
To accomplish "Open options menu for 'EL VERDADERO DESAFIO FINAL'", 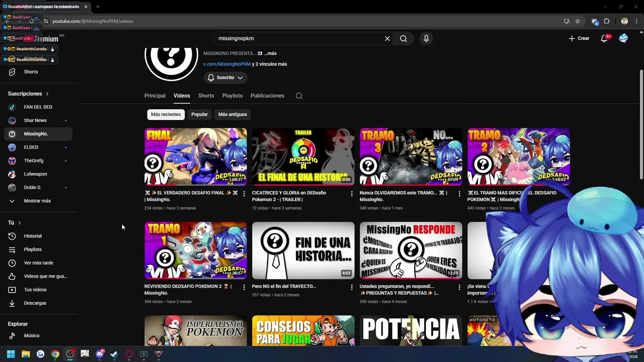I will (x=244, y=194).
